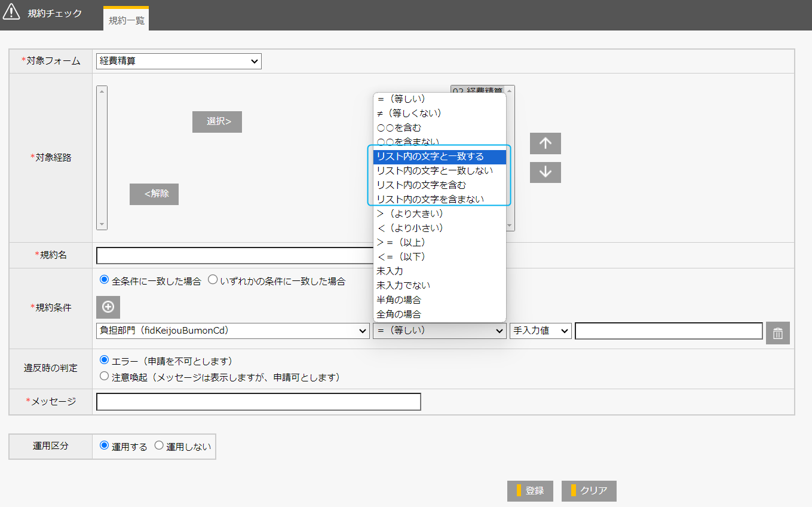Select 全条件に一致した場合 radio button
Screen dimensions: 812x507
point(105,280)
